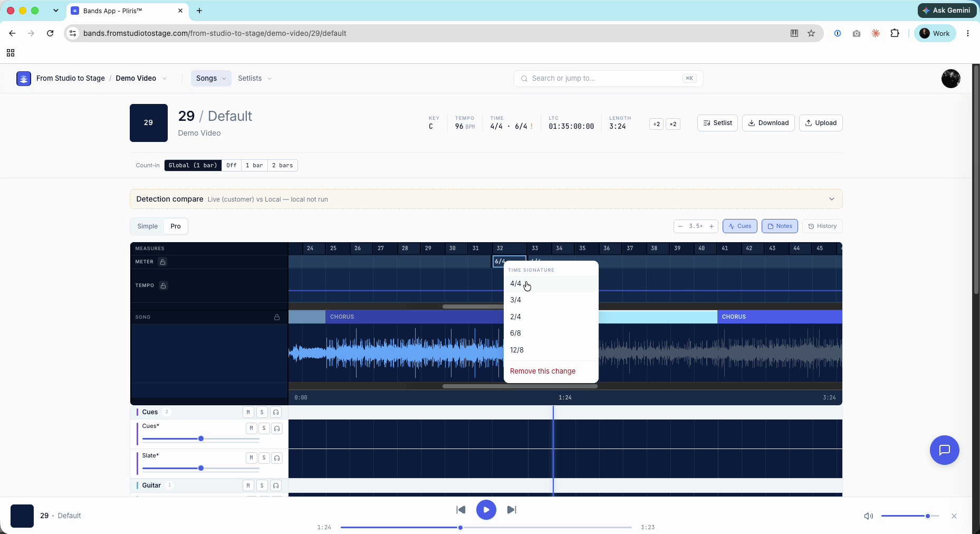The image size is (980, 534).
Task: Reload the browser page
Action: coord(50,33)
